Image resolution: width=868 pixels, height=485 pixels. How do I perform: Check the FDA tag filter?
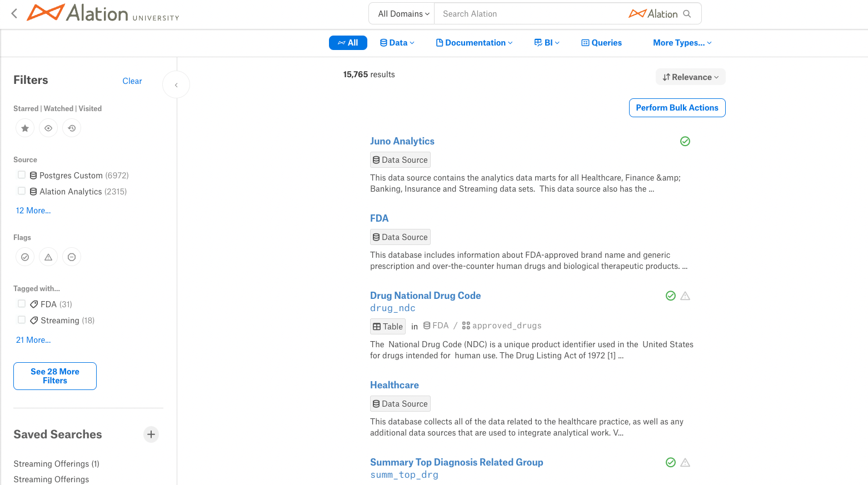pos(22,304)
